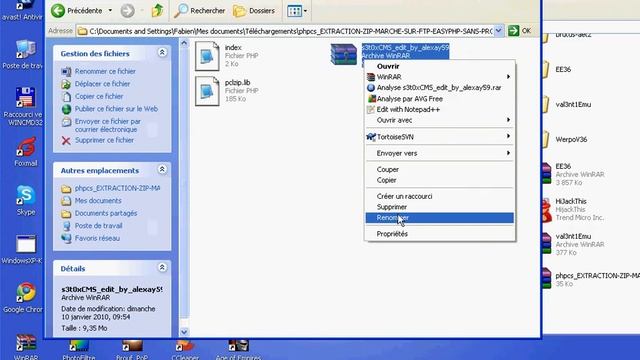
Task: Select WerpoV36 folder in background window
Action: point(565,140)
